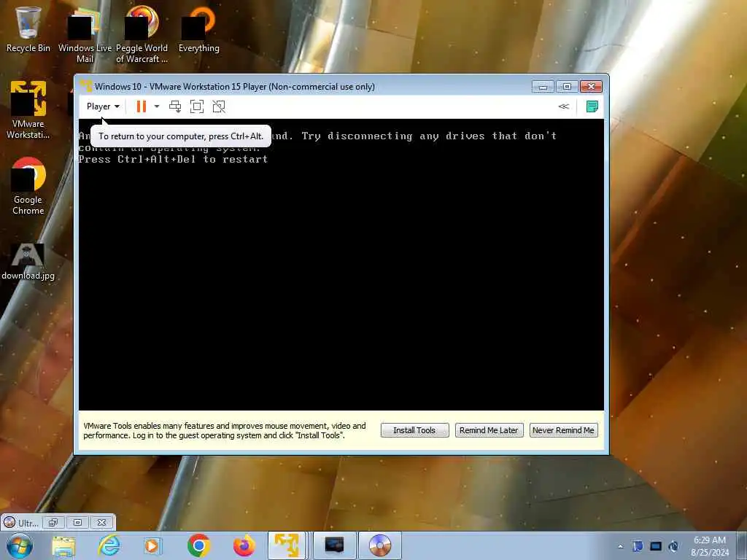Select the download.jpg file on the desktop
Screen dimensions: 747x560
tap(28, 262)
